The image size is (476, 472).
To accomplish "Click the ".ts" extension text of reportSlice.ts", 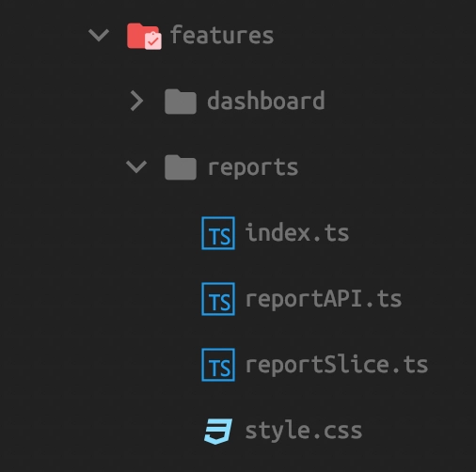I will point(410,365).
